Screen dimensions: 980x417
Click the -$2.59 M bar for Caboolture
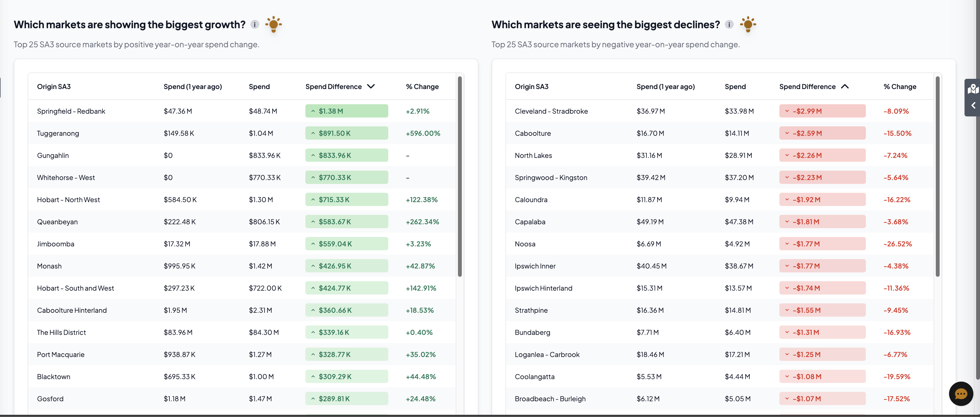[822, 133]
